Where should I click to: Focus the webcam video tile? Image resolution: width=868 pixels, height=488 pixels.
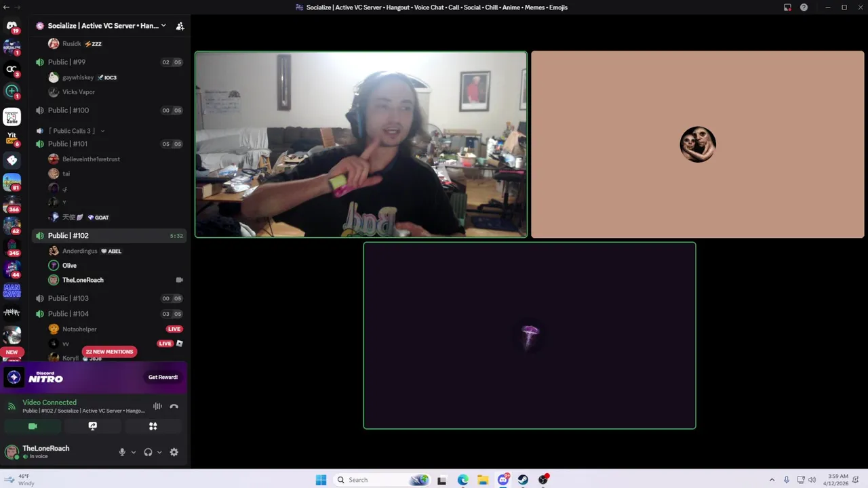point(361,144)
